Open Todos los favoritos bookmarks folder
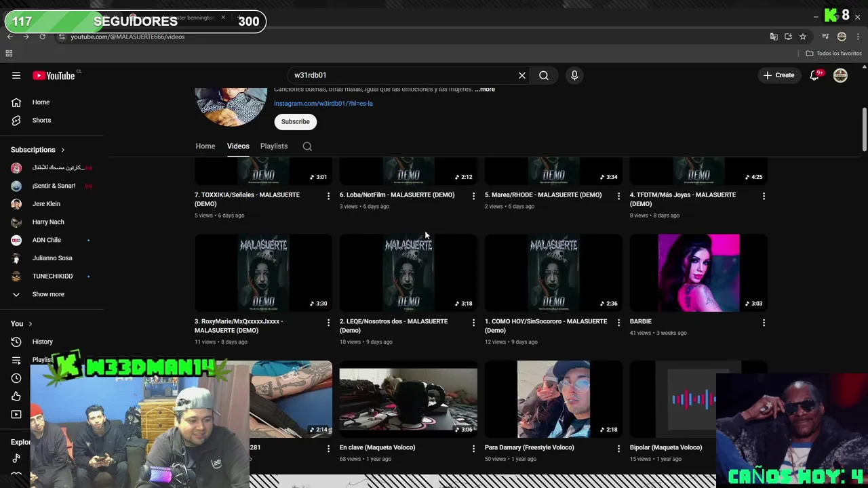The image size is (868, 488). pyautogui.click(x=833, y=53)
